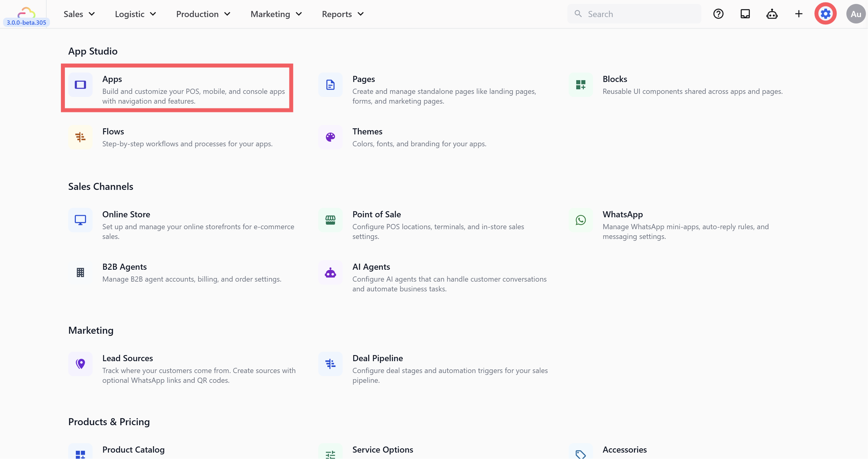Open the Marketing menu in the navbar
Image resolution: width=868 pixels, height=459 pixels.
coord(276,14)
